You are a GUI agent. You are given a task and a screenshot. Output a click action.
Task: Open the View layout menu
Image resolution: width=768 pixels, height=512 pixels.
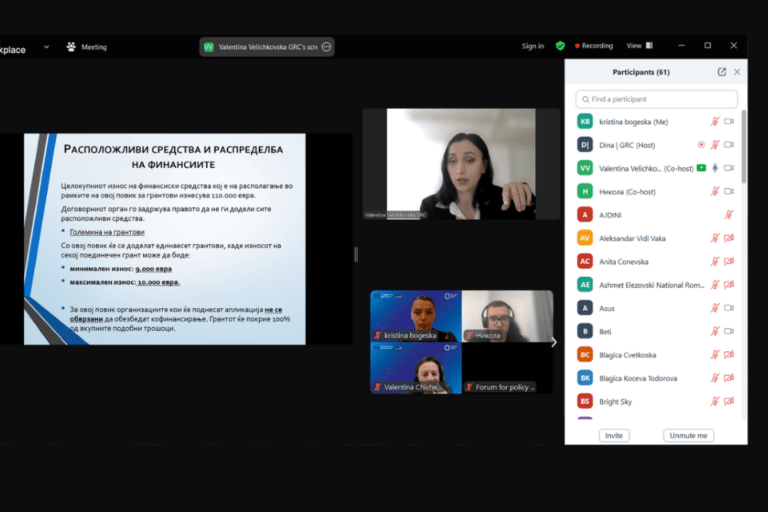pos(638,46)
